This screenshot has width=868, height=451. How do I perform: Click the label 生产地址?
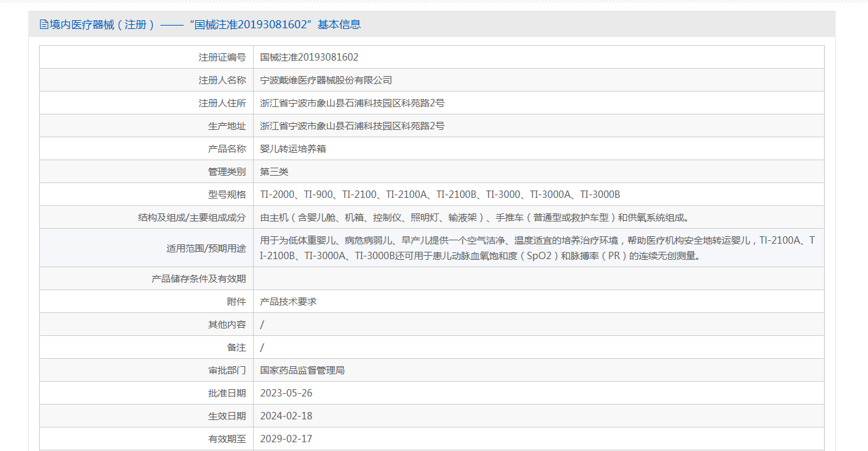pyautogui.click(x=227, y=126)
